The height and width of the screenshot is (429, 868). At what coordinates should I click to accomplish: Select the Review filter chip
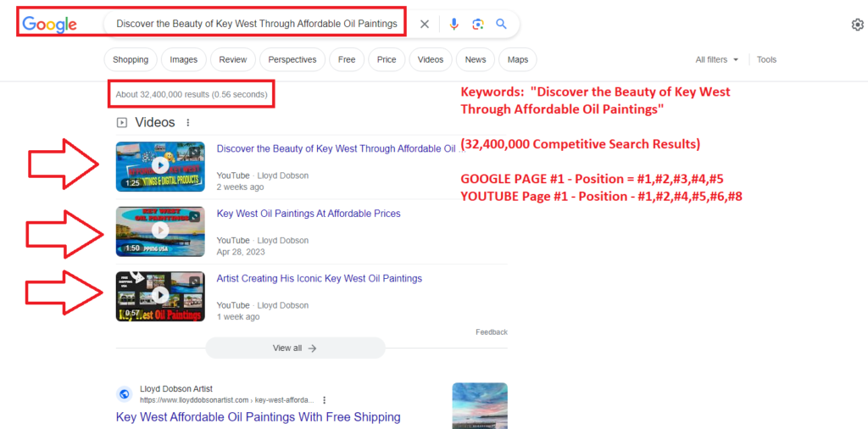tap(232, 60)
